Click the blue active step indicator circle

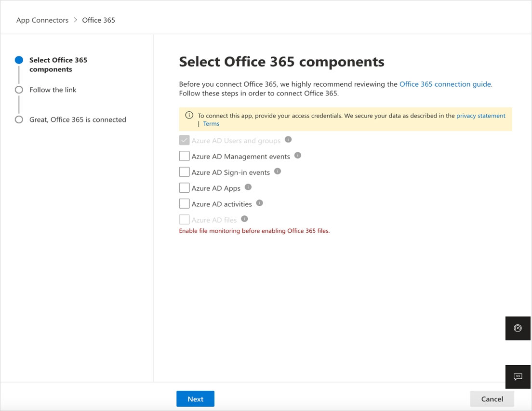click(x=19, y=60)
